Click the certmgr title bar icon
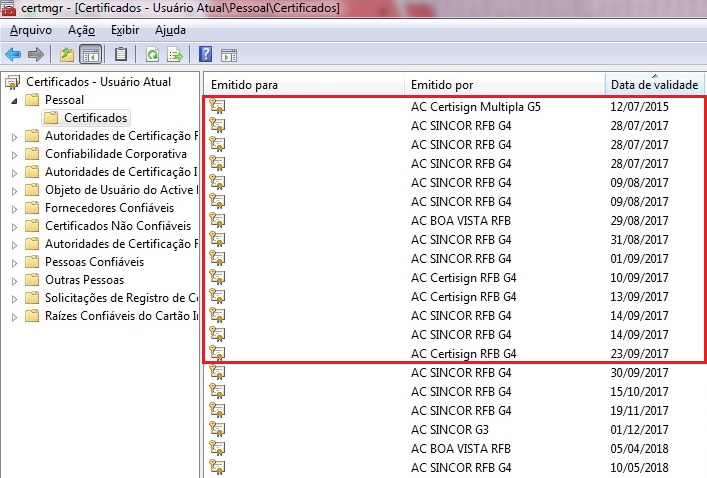707x478 pixels. coord(8,8)
